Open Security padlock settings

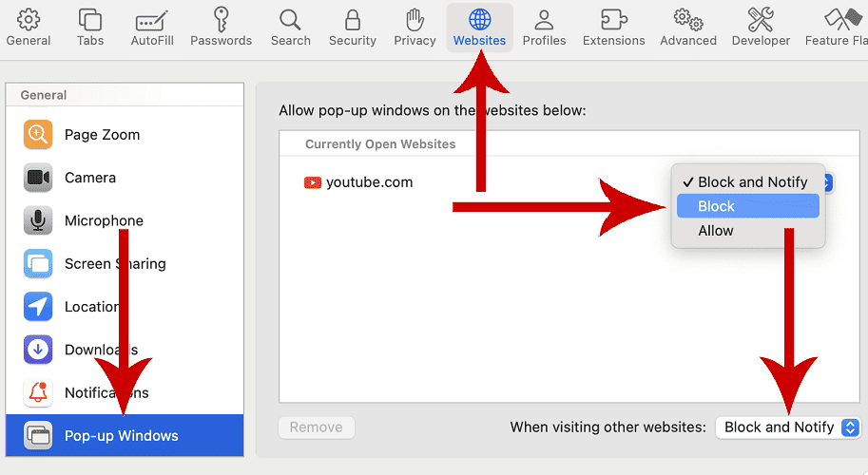pos(352,27)
